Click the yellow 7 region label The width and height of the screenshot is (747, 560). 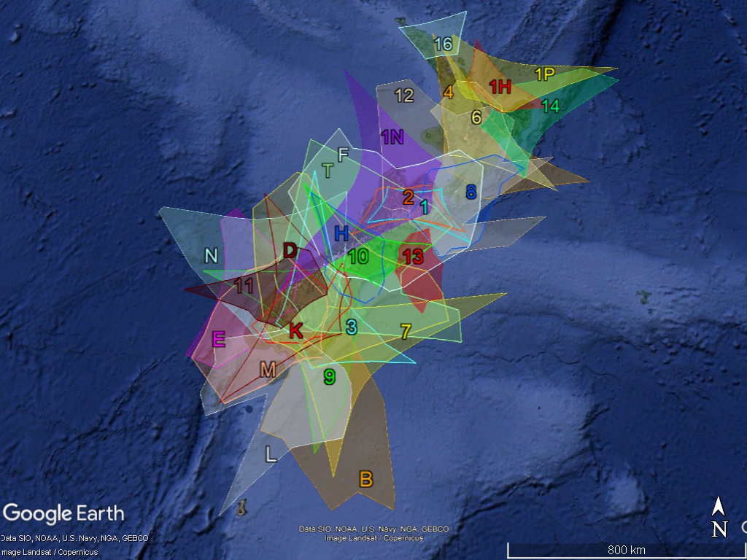point(406,330)
